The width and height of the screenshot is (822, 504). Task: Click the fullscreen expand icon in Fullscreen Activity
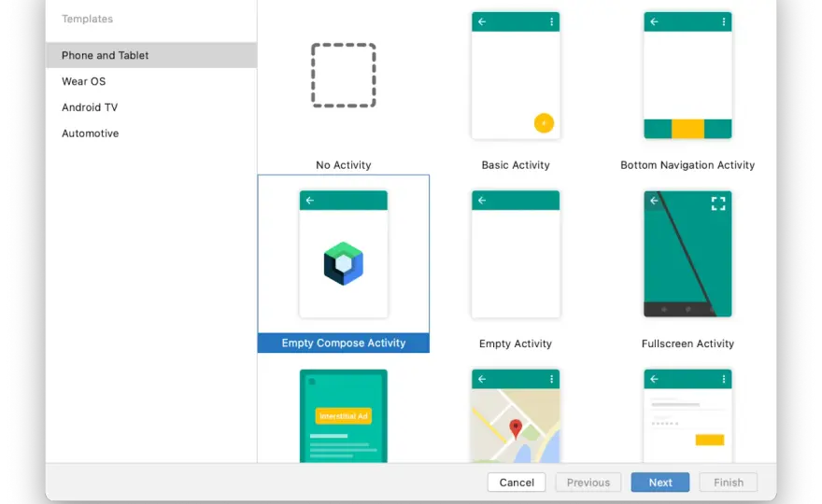[718, 203]
